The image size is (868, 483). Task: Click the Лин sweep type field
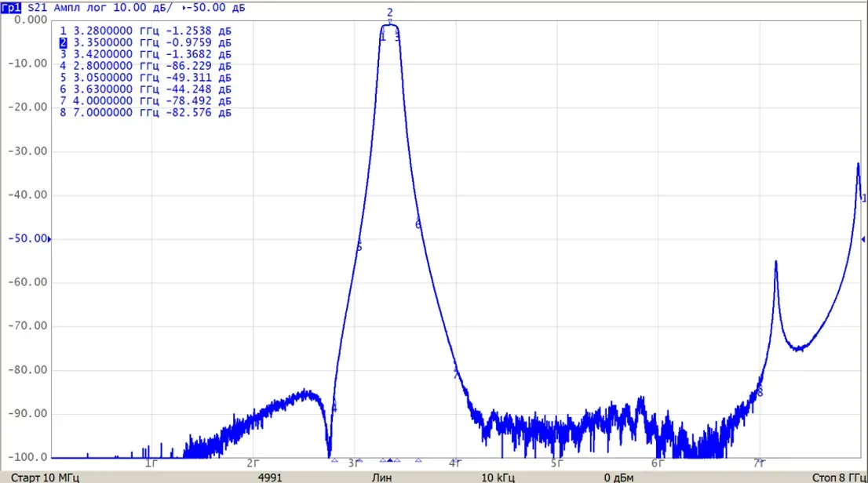click(x=381, y=478)
